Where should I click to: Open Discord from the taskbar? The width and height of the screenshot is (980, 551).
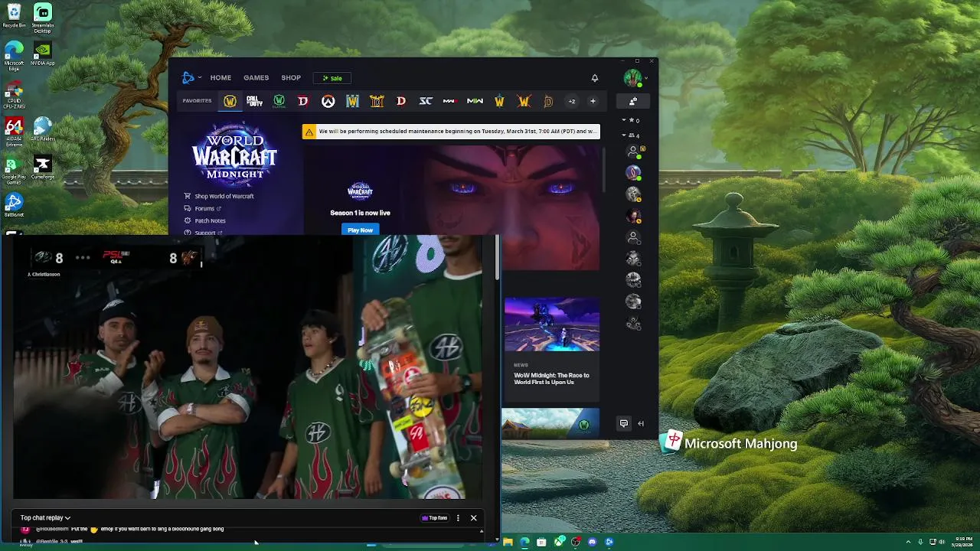point(592,542)
